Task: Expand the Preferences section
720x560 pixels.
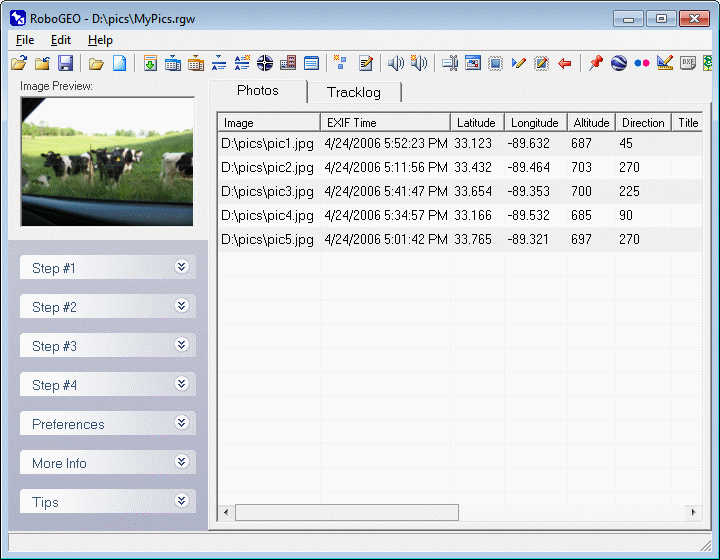Action: click(x=181, y=423)
